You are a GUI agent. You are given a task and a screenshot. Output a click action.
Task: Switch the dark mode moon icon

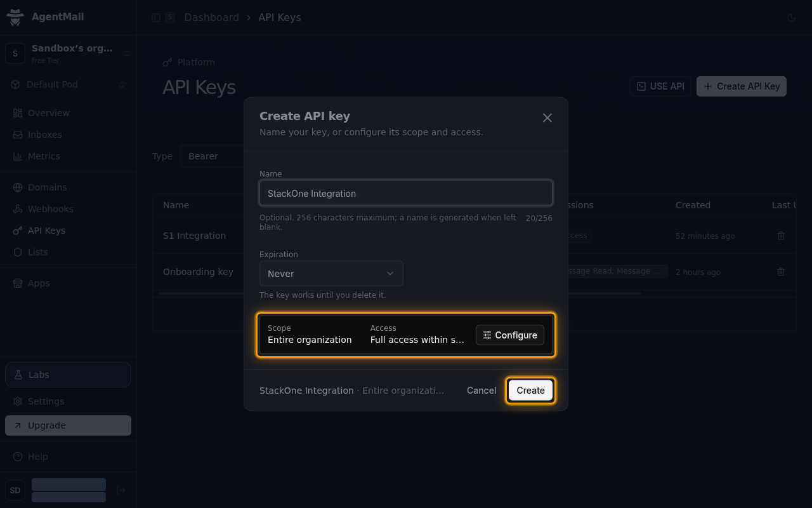[792, 18]
